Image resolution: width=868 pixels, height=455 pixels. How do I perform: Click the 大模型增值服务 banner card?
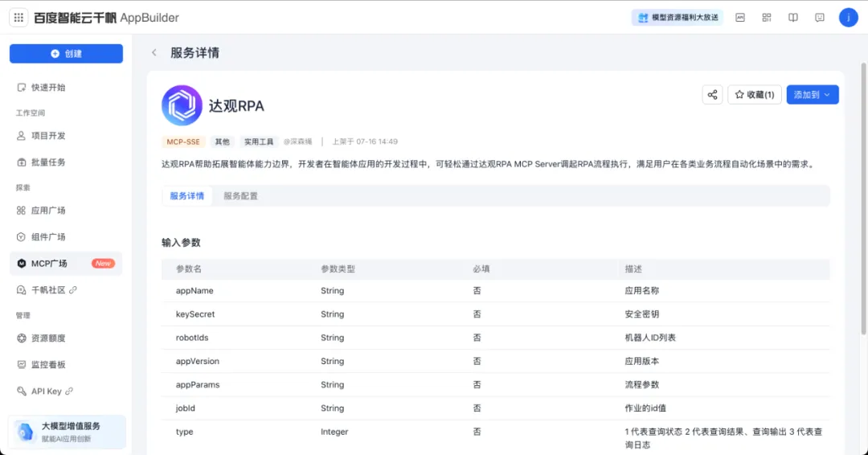point(67,432)
